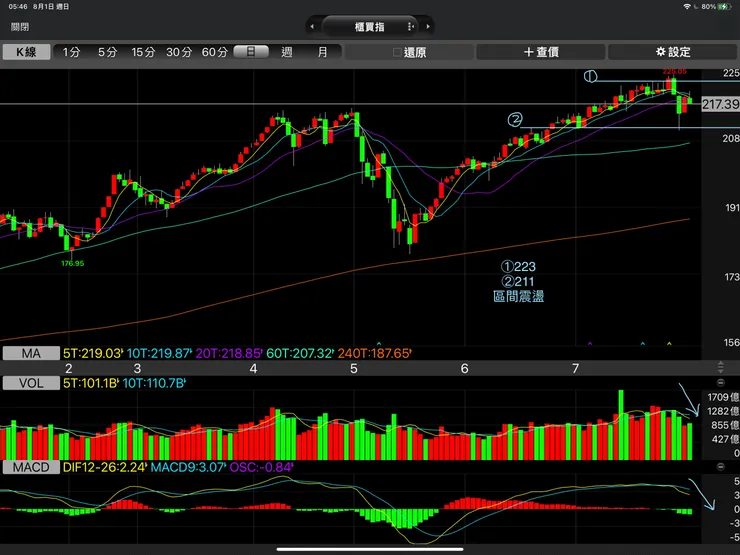Tap the MA 5T:219.03 value

[93, 353]
